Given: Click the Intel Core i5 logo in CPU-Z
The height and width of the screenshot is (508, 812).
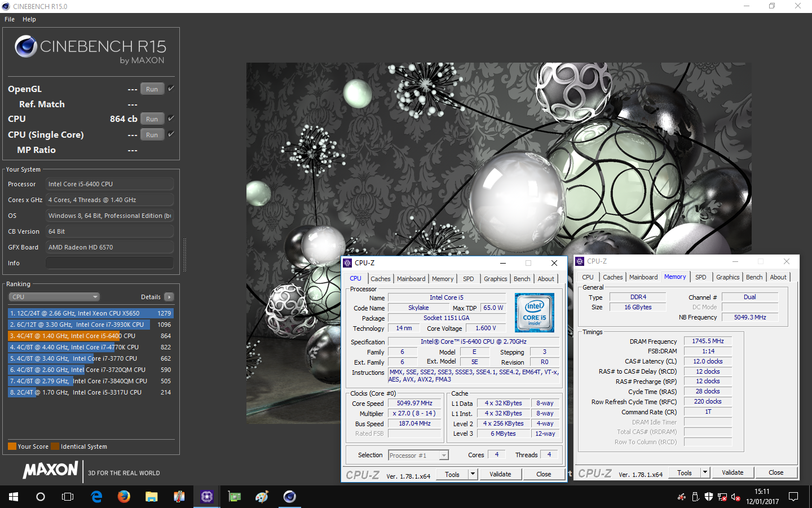Looking at the screenshot, I should [x=534, y=313].
